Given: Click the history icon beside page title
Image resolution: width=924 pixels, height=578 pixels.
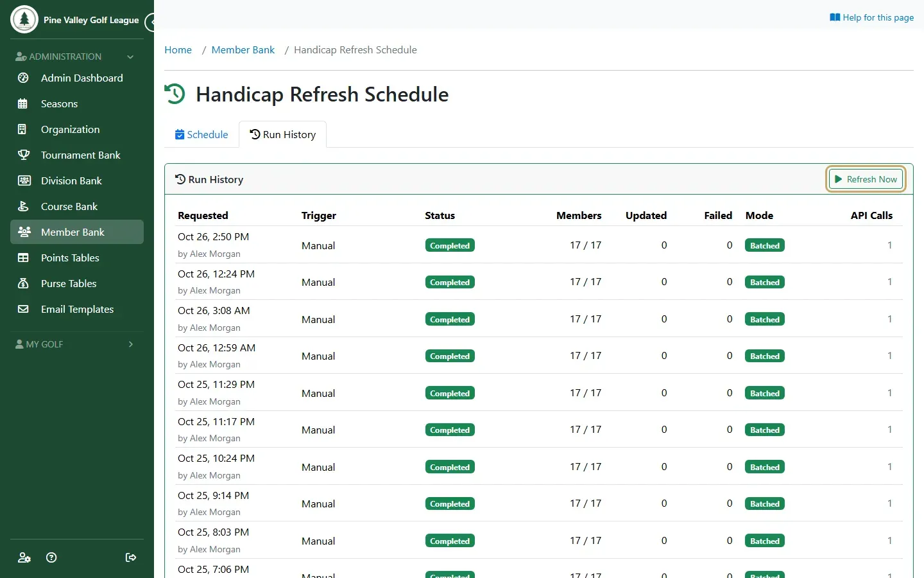Looking at the screenshot, I should point(175,94).
